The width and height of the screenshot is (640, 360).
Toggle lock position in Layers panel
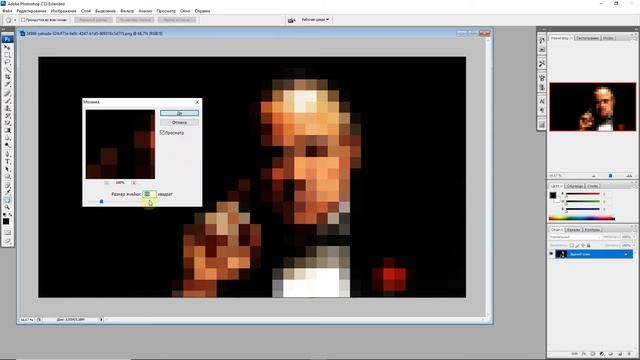pyautogui.click(x=583, y=245)
